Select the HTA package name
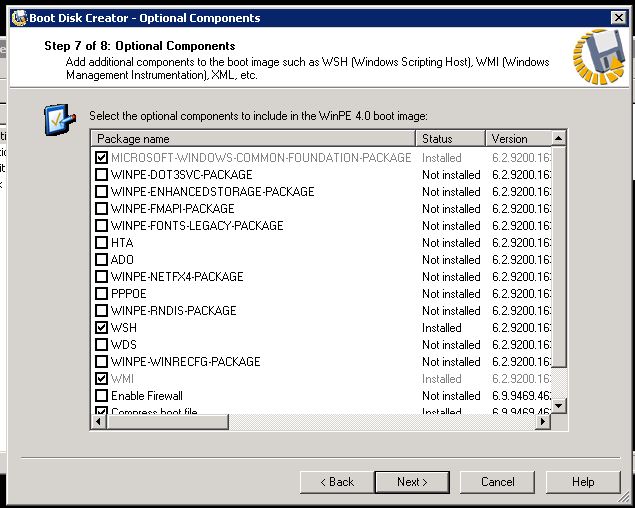Image resolution: width=635 pixels, height=508 pixels. pyautogui.click(x=122, y=243)
